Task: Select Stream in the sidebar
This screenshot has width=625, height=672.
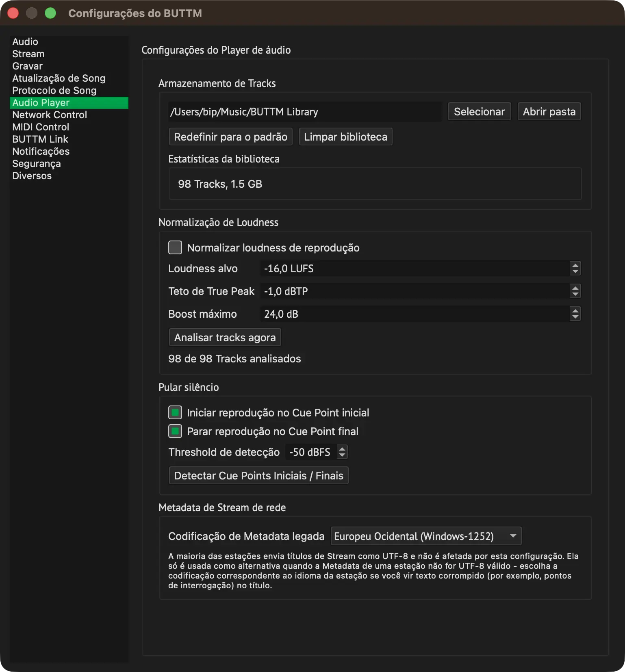Action: 69,54
